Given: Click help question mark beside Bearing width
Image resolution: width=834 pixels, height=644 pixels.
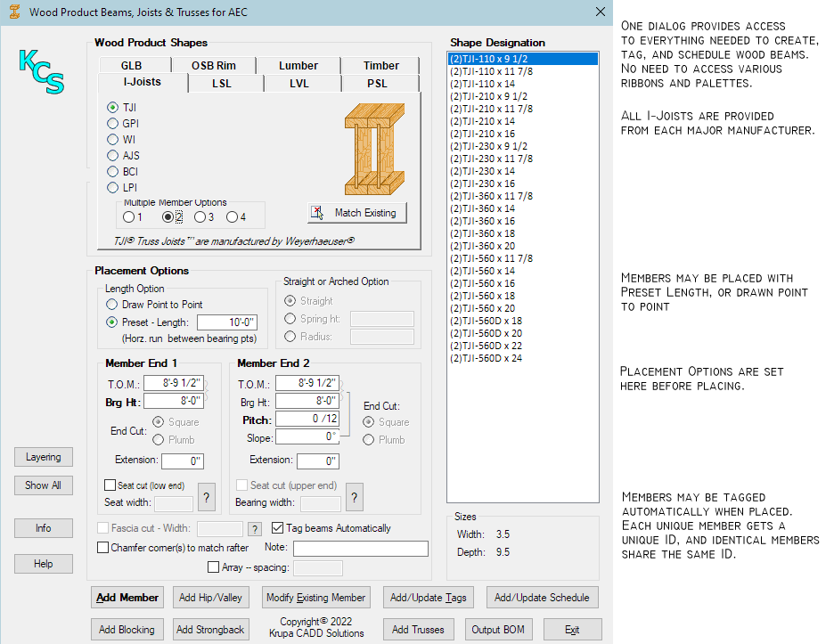Looking at the screenshot, I should 354,496.
